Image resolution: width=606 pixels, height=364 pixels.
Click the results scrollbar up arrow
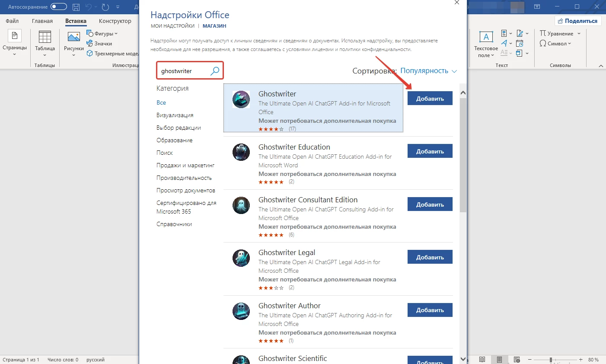(463, 93)
